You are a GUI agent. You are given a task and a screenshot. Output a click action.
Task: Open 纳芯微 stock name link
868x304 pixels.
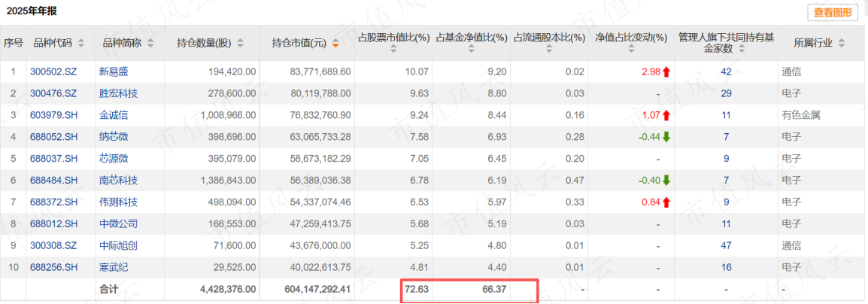coord(114,137)
